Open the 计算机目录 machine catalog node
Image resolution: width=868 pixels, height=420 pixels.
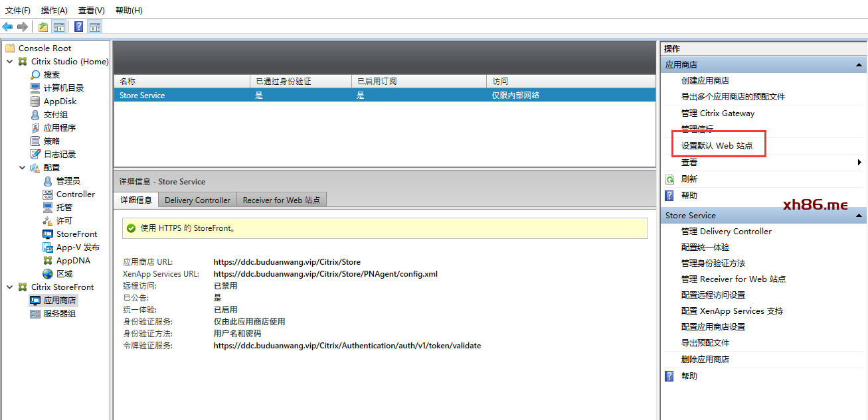click(56, 88)
